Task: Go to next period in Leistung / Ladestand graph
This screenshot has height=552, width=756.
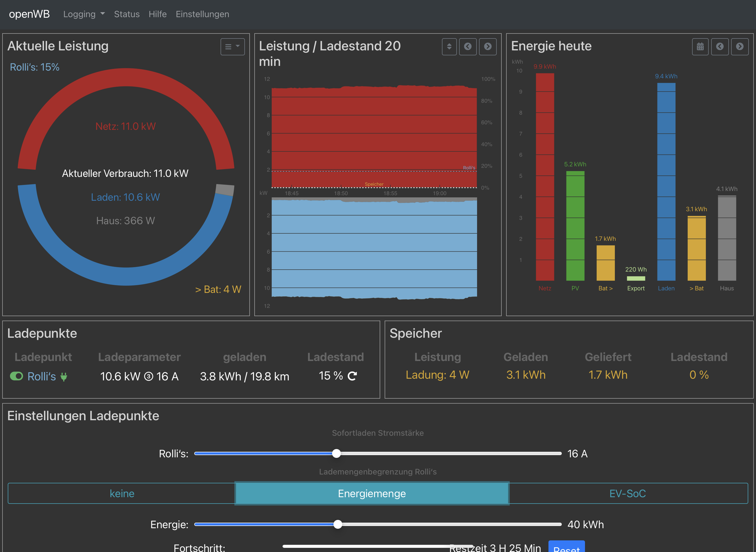Action: click(488, 47)
